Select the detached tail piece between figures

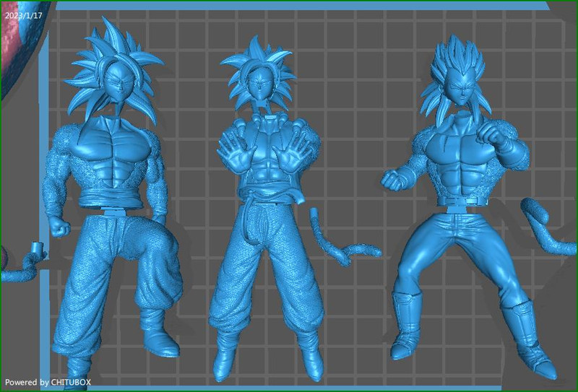click(x=340, y=245)
